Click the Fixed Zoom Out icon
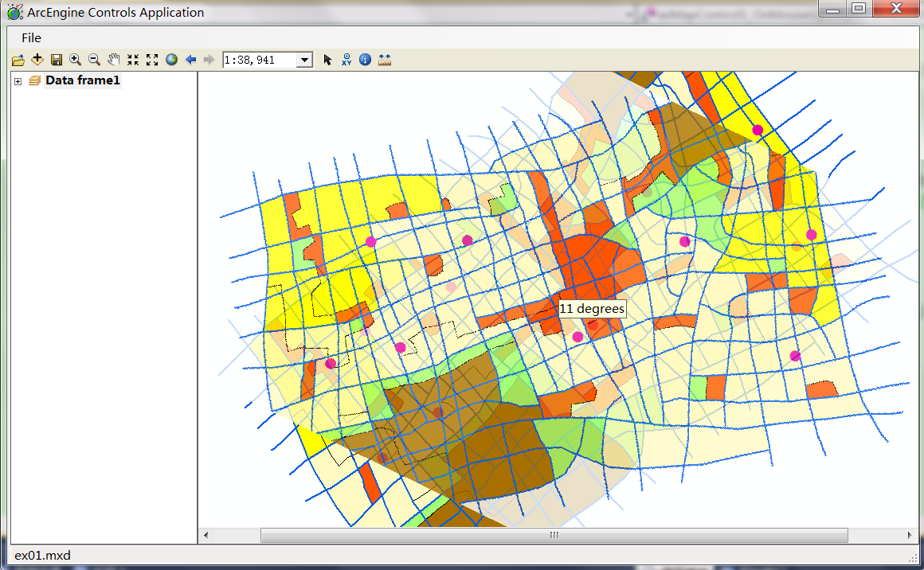Screen dimensions: 924x570 [152, 60]
